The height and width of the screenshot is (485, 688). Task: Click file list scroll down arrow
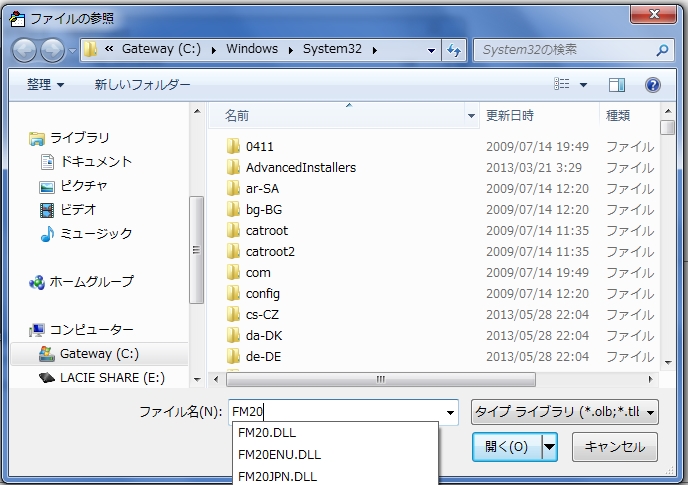click(x=668, y=363)
